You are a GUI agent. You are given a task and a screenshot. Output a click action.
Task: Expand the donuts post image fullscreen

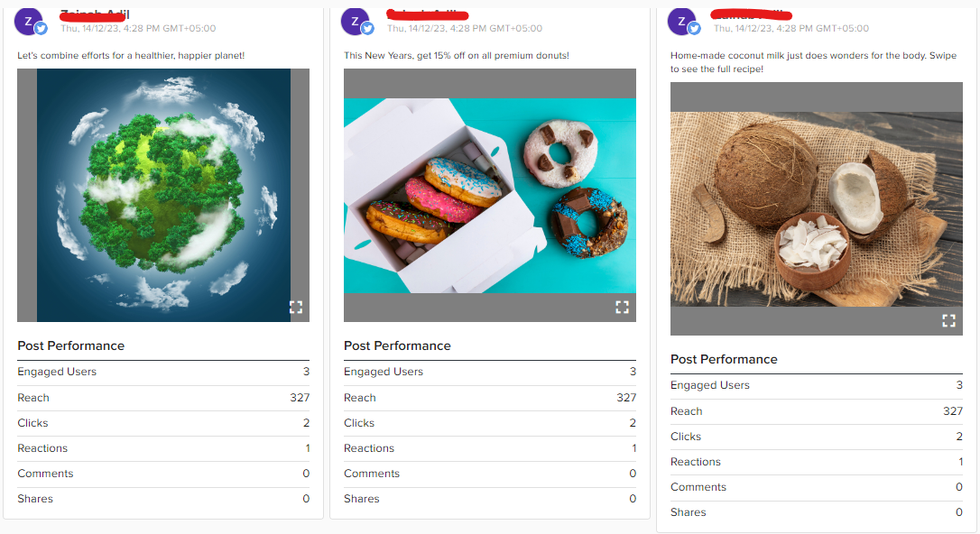coord(622,307)
